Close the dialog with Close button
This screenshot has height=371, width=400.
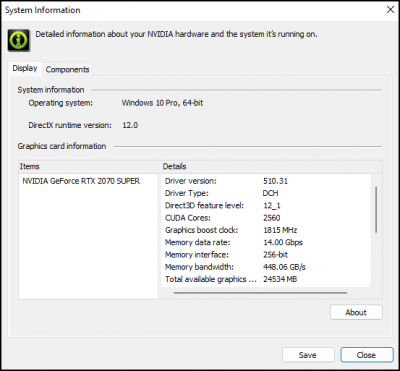click(x=366, y=355)
